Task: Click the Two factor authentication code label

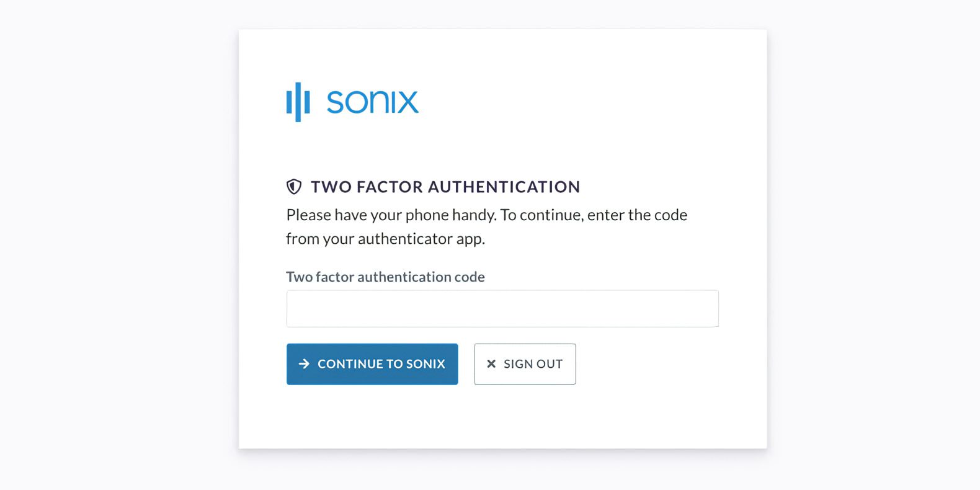Action: coord(385,277)
